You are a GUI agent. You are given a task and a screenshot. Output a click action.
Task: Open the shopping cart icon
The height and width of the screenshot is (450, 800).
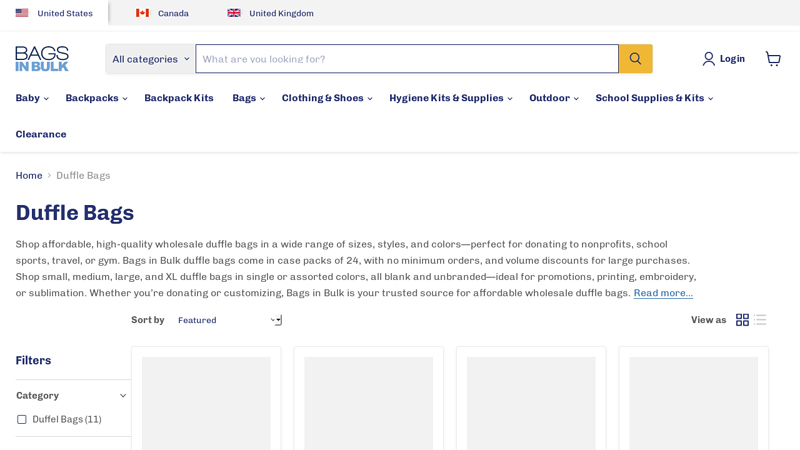[773, 59]
